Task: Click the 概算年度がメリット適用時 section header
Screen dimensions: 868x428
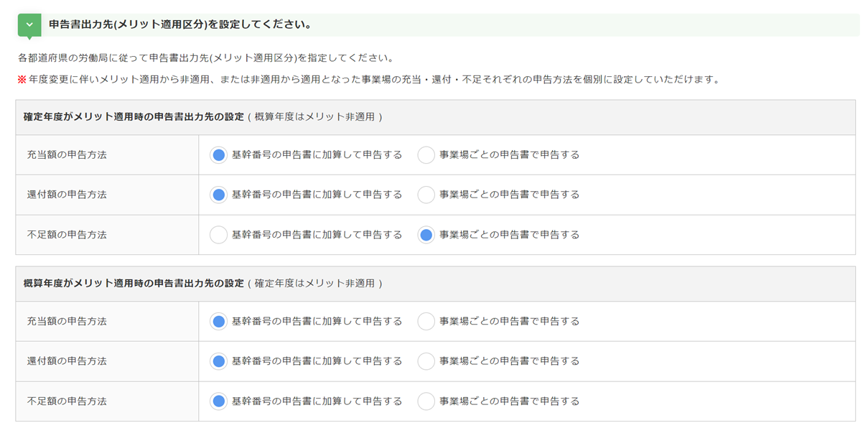Action: tap(134, 284)
